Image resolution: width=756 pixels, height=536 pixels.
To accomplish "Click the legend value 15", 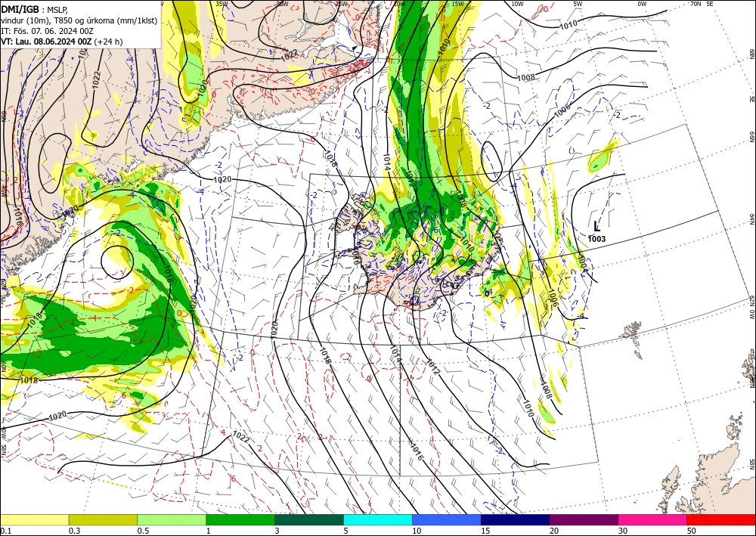I will click(x=485, y=531).
